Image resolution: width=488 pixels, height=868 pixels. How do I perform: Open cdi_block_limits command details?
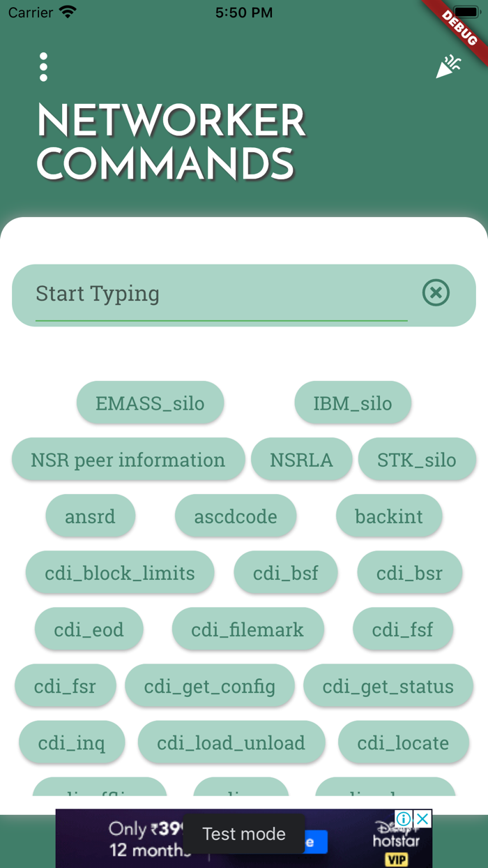[x=120, y=572]
